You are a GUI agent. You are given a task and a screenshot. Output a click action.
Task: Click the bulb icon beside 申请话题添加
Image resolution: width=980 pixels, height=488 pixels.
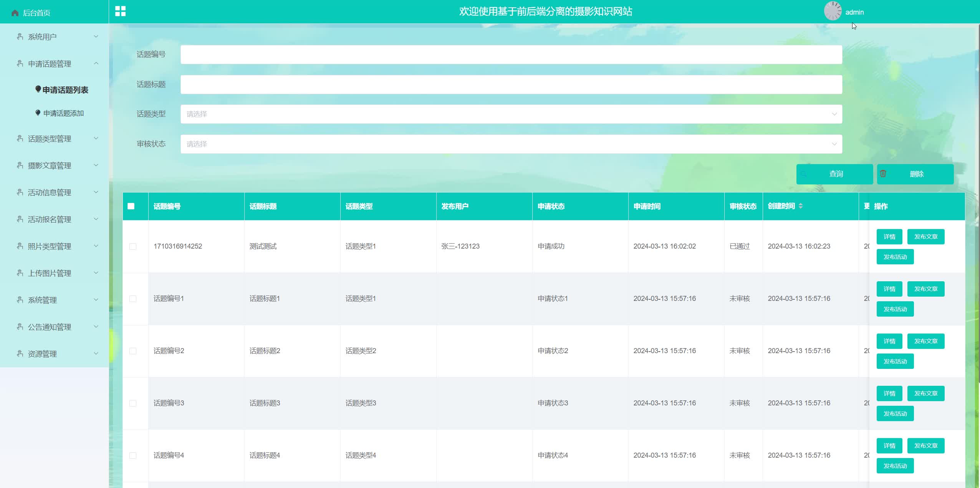[x=38, y=113]
